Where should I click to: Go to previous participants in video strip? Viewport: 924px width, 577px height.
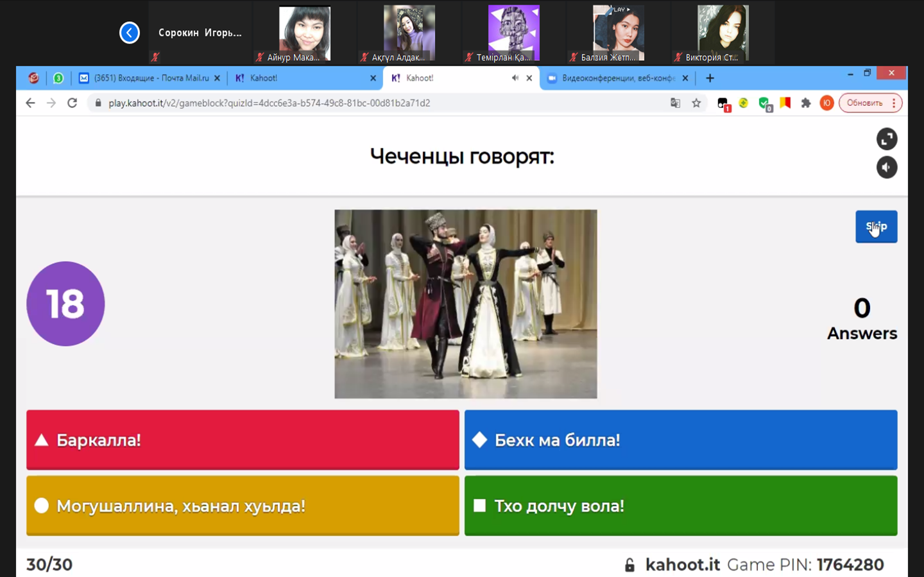tap(130, 33)
